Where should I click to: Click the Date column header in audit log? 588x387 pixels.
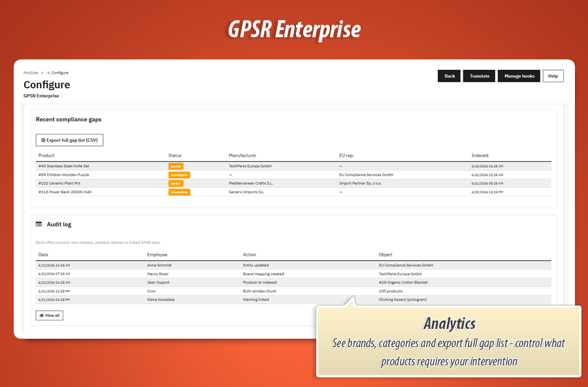coord(43,255)
